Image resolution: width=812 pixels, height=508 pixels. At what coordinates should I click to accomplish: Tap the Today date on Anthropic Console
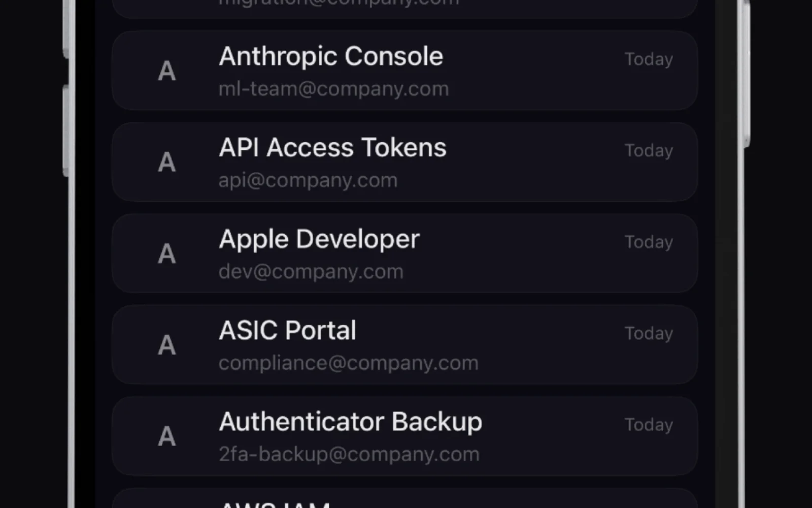pos(649,59)
